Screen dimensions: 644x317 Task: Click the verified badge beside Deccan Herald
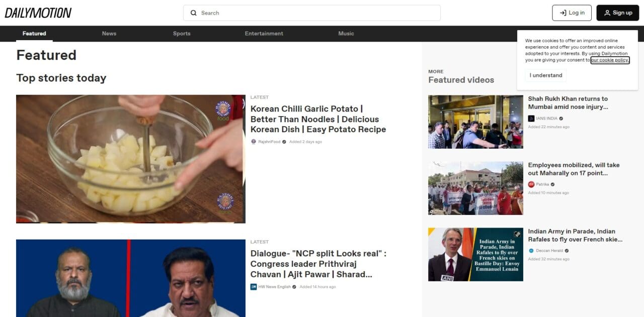tap(567, 251)
